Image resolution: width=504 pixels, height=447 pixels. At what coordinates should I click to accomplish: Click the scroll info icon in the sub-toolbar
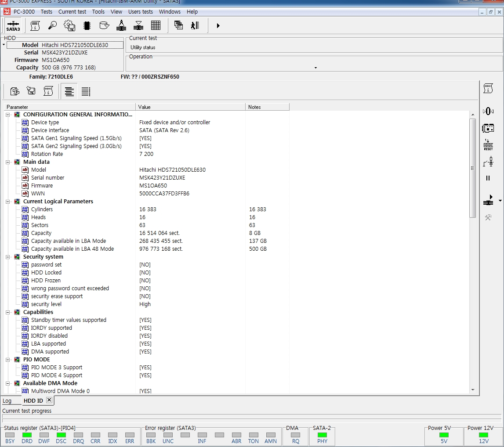click(x=48, y=91)
